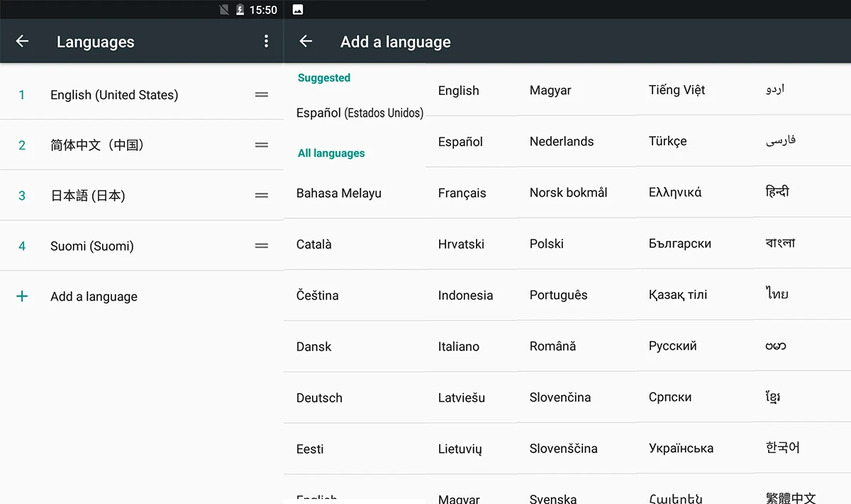Choose Türkçe language

[668, 141]
